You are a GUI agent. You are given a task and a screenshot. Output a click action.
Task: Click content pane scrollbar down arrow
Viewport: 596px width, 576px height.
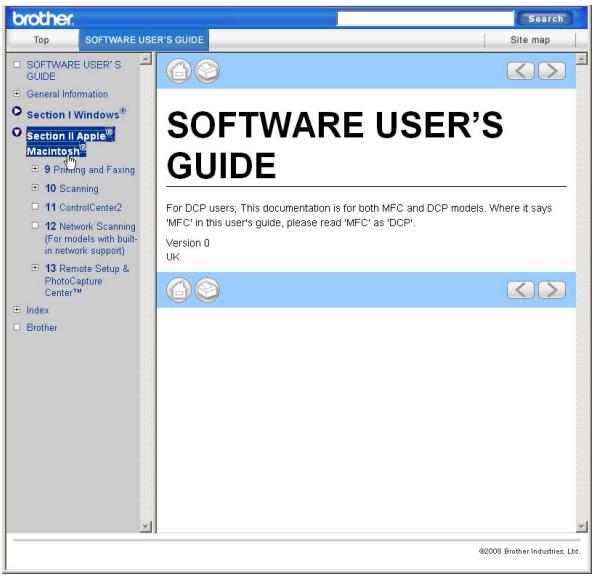coord(582,526)
